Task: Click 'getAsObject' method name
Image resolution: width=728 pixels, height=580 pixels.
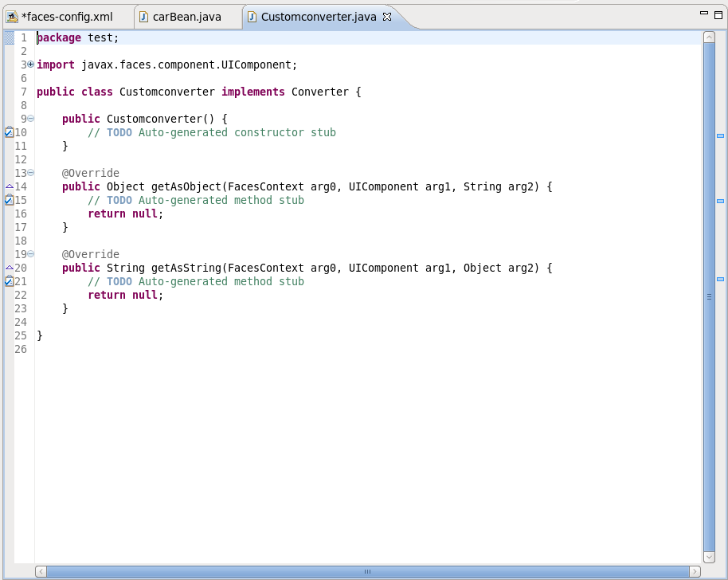Action: [186, 186]
